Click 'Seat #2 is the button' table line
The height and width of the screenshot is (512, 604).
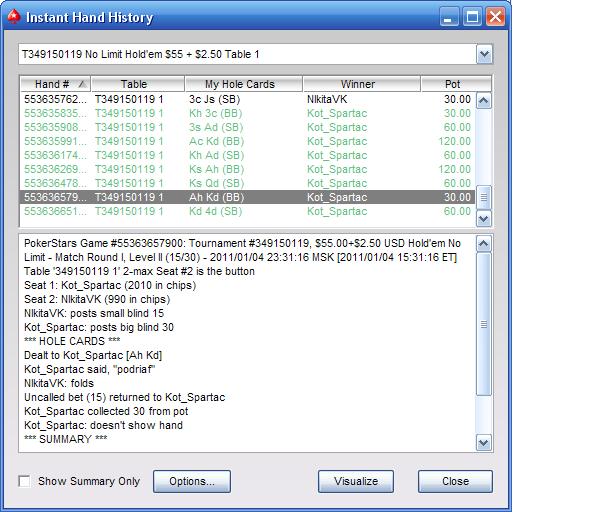[139, 271]
